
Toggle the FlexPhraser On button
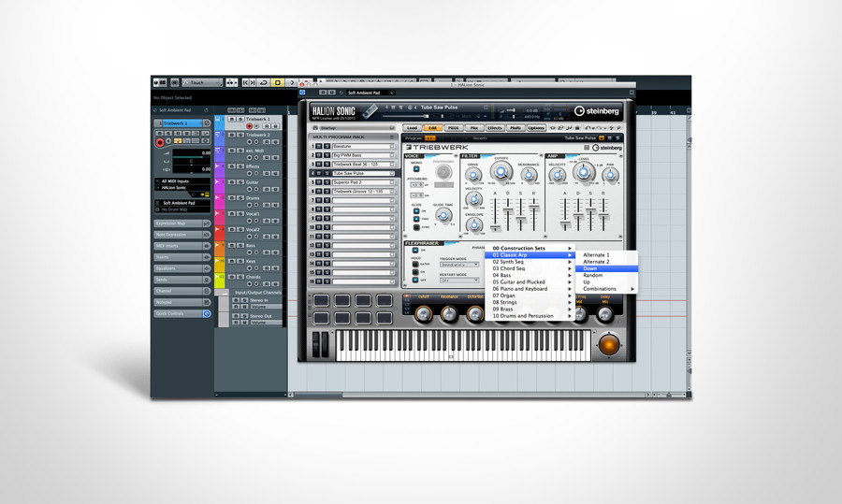(415, 250)
